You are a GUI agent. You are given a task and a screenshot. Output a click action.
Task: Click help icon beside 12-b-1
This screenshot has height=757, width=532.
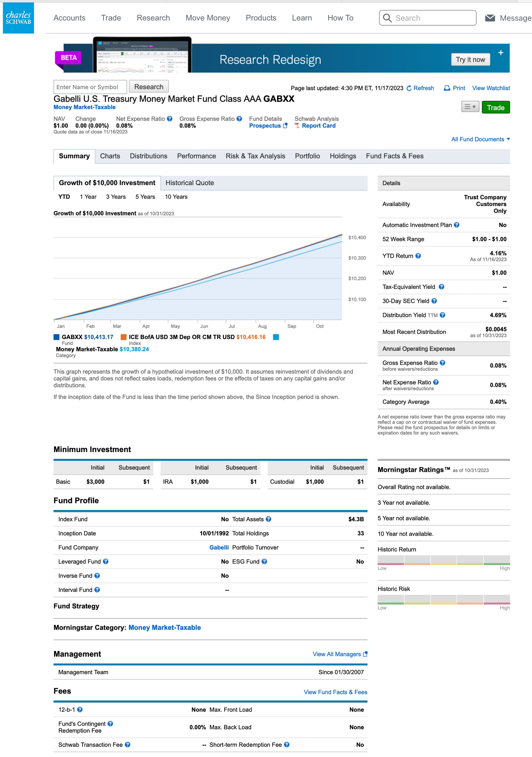pyautogui.click(x=80, y=710)
